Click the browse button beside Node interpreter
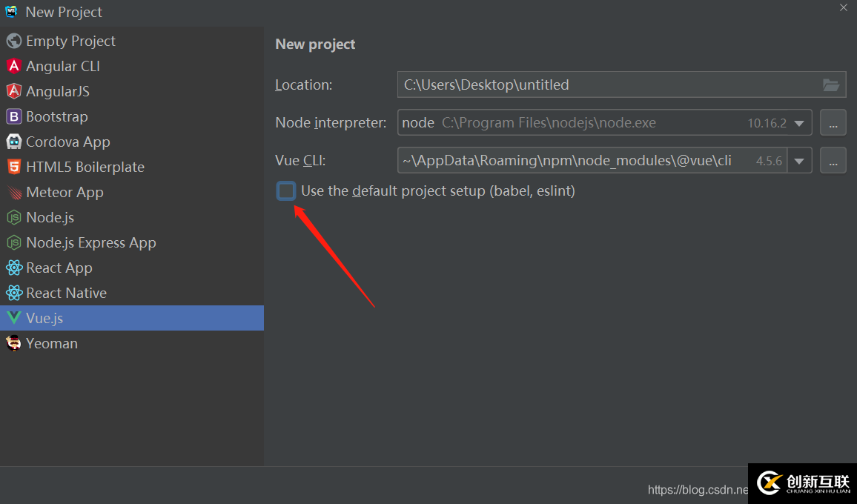This screenshot has width=857, height=504. point(833,122)
